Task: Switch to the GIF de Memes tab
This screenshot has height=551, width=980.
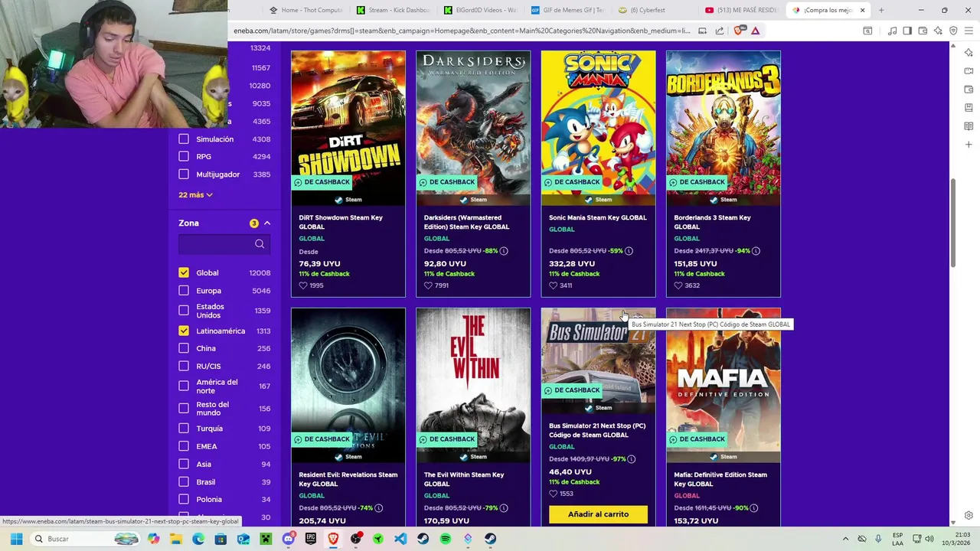Action: coord(568,10)
